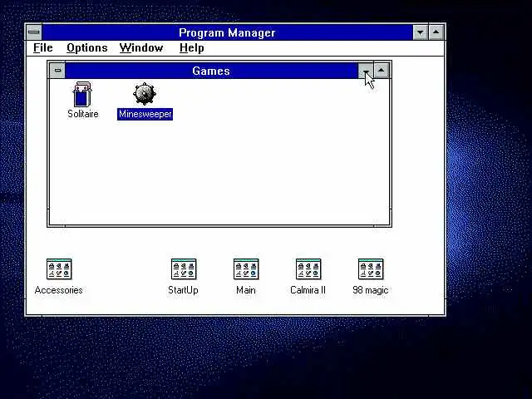This screenshot has height=399, width=532.
Task: Open the Accessories program group icon
Action: (x=59, y=269)
